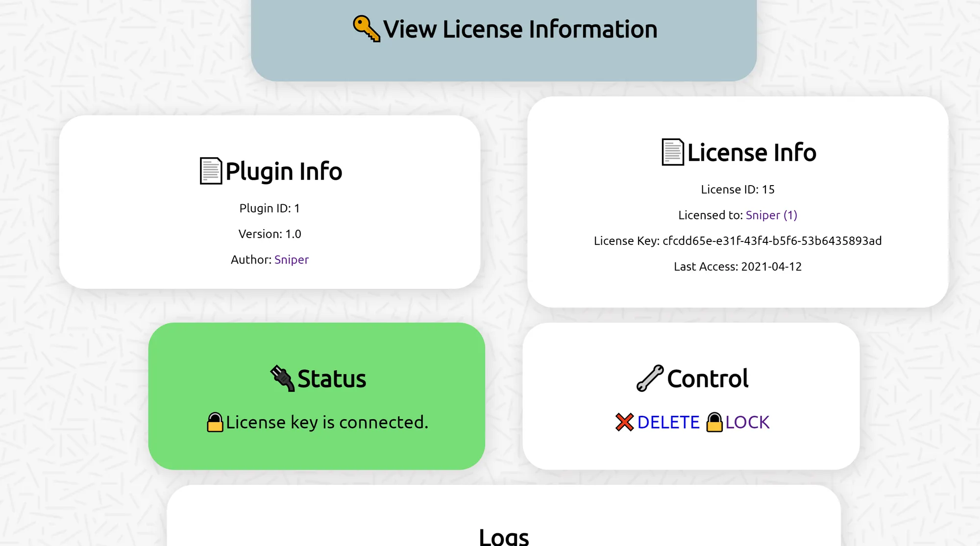The height and width of the screenshot is (546, 980).
Task: Click the license key string text
Action: coord(772,241)
